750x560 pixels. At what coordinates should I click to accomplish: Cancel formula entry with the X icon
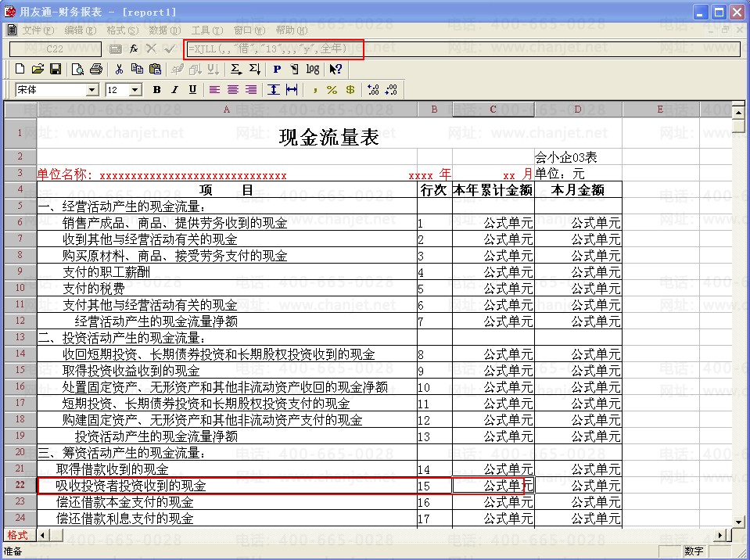pyautogui.click(x=151, y=48)
